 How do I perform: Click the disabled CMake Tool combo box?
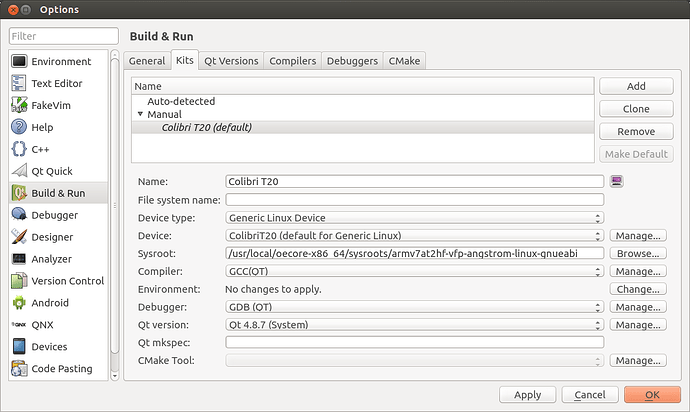[415, 360]
